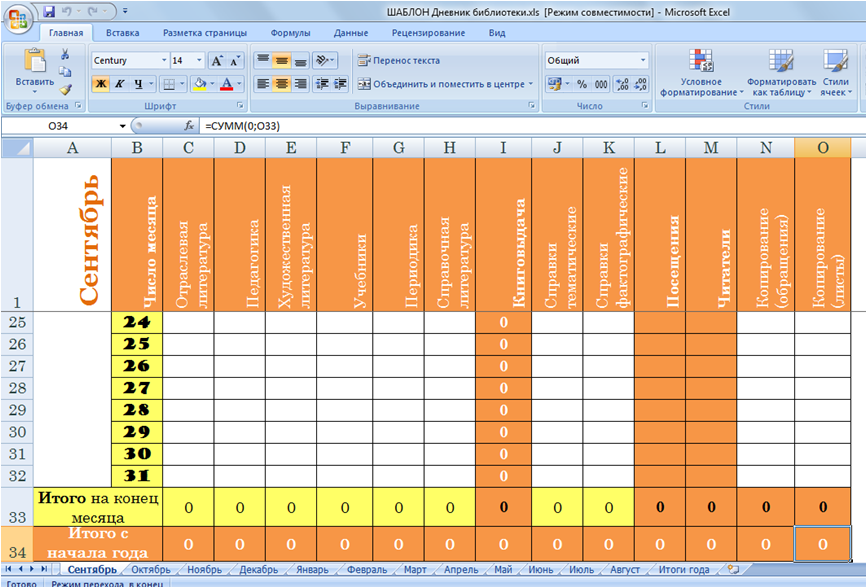Click the fx insert function icon
The width and height of the screenshot is (867, 588).
(x=189, y=126)
